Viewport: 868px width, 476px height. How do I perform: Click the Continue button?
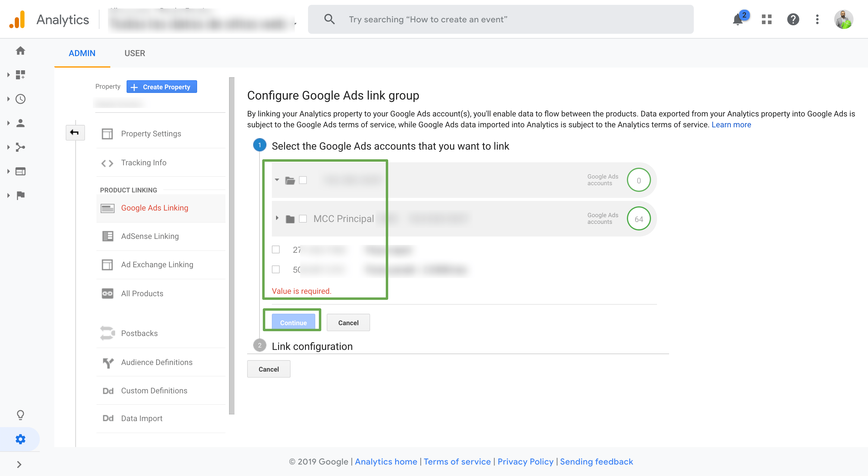click(x=293, y=322)
